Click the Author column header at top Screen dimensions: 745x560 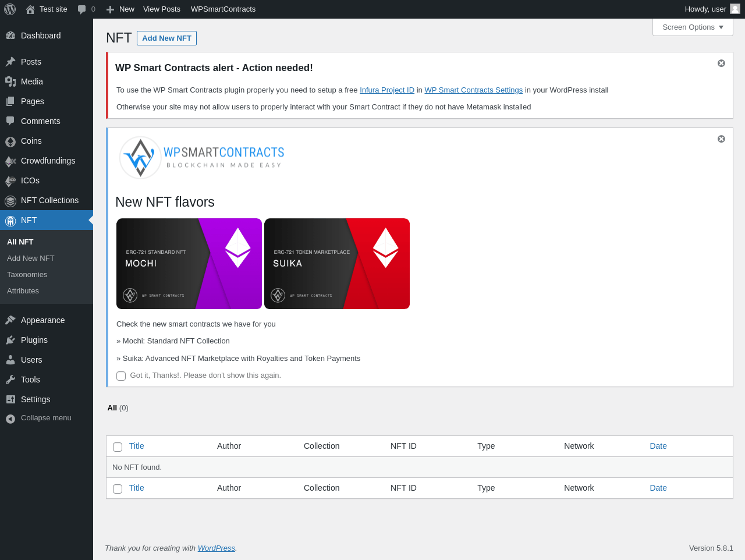(229, 446)
